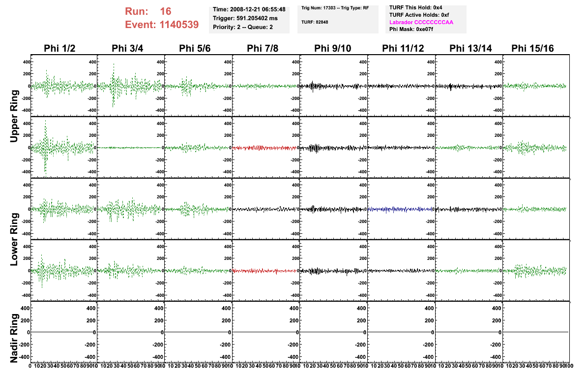Select the red Upper Ring waveform in Phi 7/8
The width and height of the screenshot is (588, 380).
pyautogui.click(x=266, y=147)
